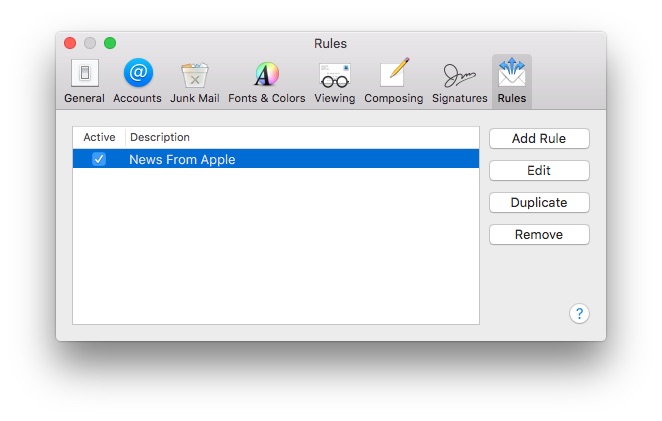
Task: Open help with the question mark button
Action: pyautogui.click(x=579, y=314)
